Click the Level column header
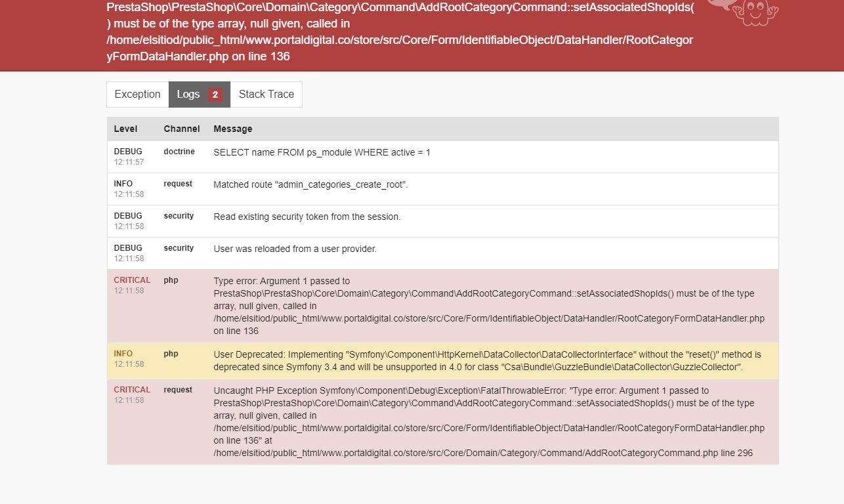This screenshot has height=504, width=844. (x=126, y=129)
